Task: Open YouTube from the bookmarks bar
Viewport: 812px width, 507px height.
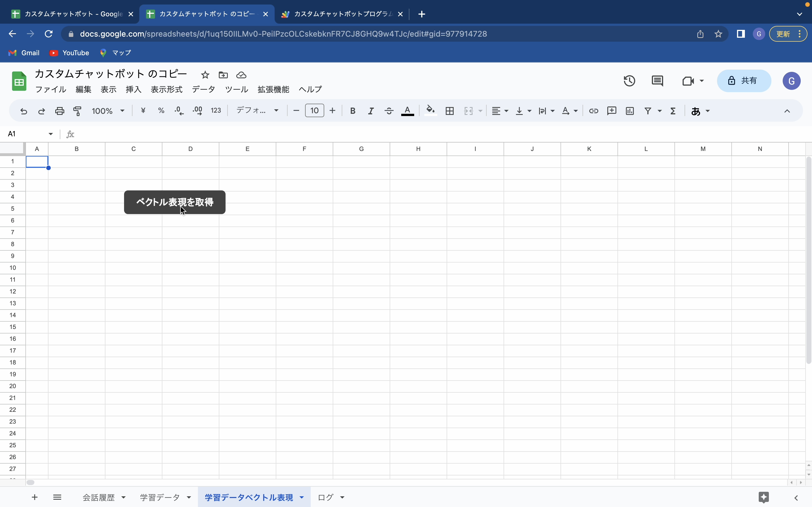Action: [69, 53]
